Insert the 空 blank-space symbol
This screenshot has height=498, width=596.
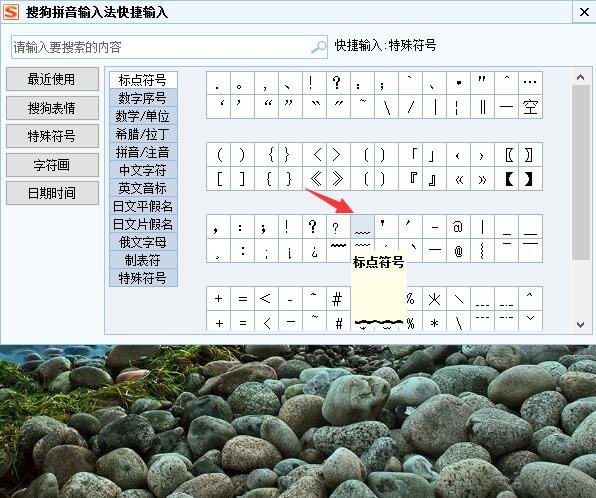(x=530, y=107)
